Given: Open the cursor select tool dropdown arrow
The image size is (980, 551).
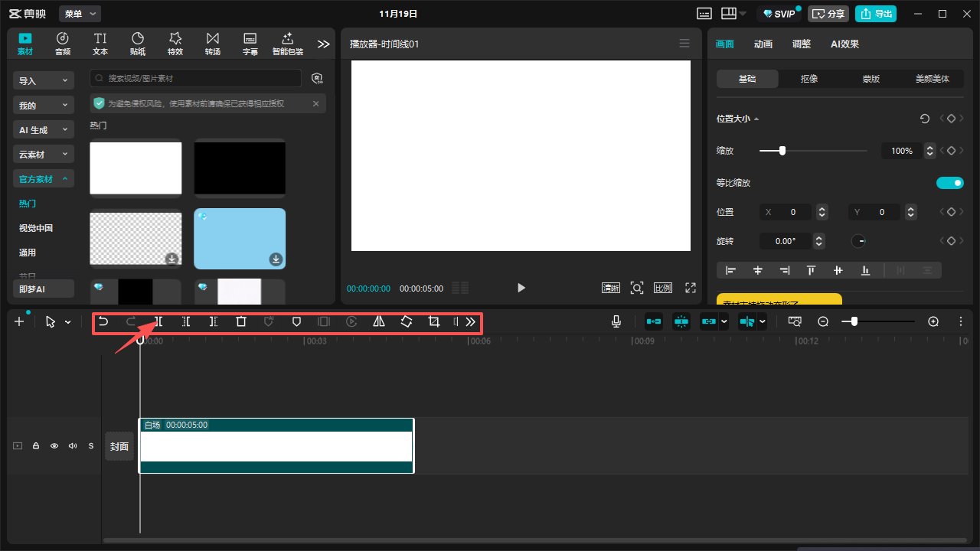Looking at the screenshot, I should (68, 322).
